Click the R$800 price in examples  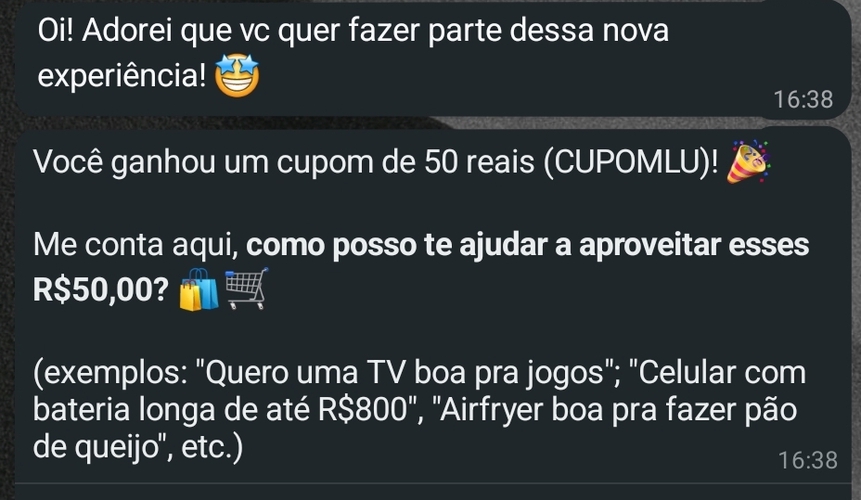click(363, 410)
